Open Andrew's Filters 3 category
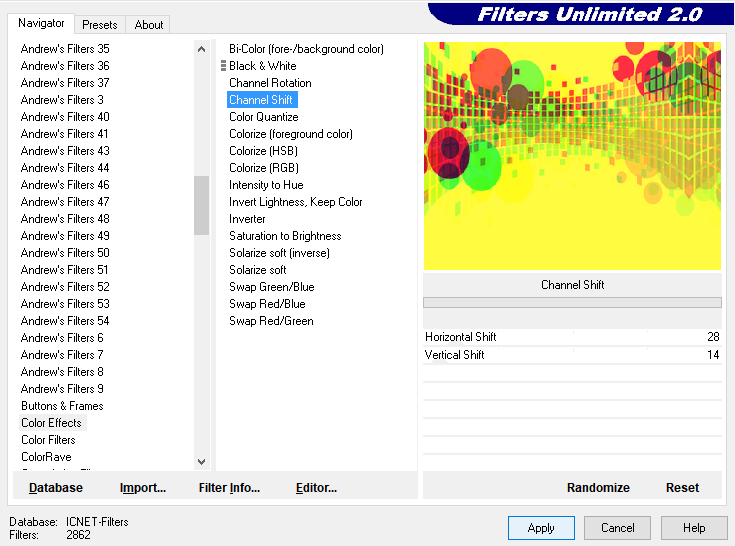 coord(62,100)
